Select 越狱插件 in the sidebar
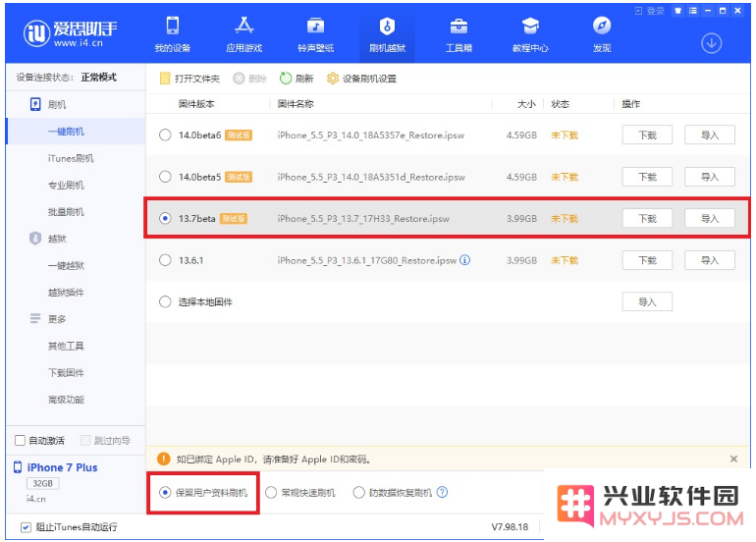This screenshot has height=542, width=756. point(66,293)
